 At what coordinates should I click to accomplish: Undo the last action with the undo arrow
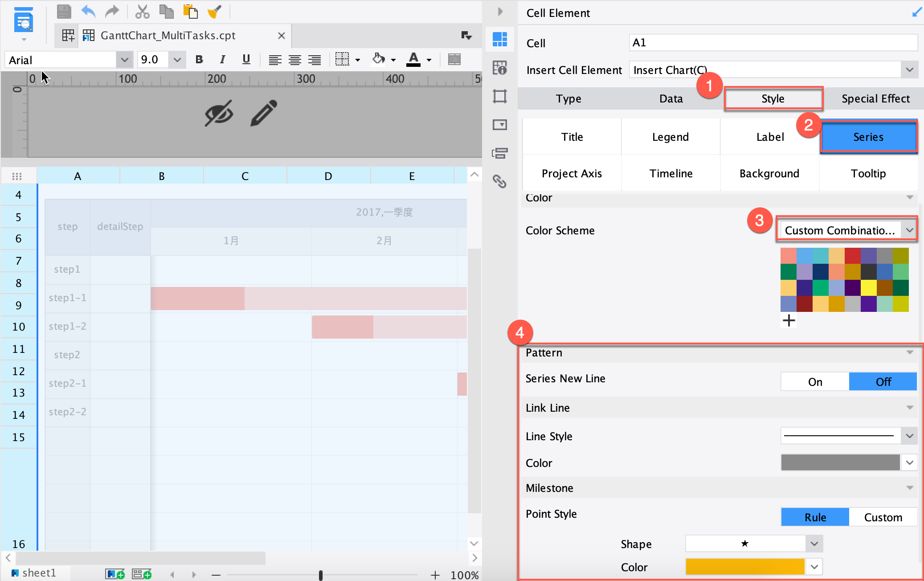[89, 12]
